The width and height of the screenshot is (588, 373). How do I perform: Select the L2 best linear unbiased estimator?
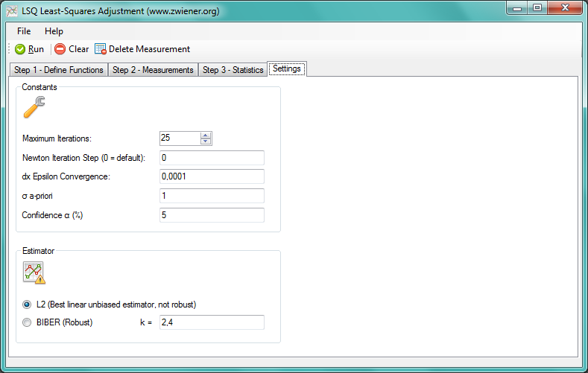tap(28, 305)
